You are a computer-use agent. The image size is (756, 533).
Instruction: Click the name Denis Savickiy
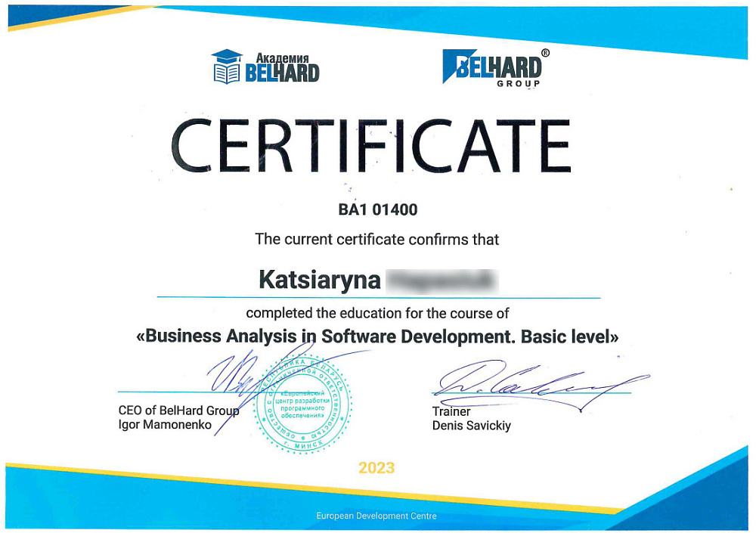click(471, 426)
